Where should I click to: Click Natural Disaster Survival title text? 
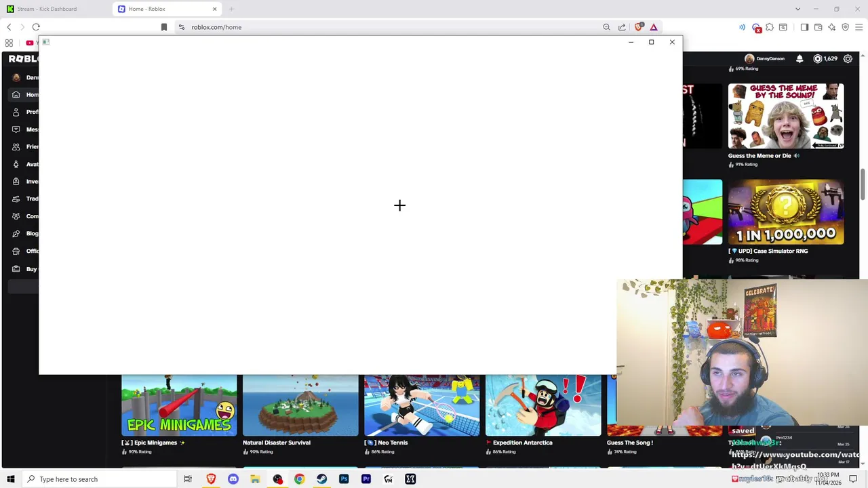(x=277, y=443)
